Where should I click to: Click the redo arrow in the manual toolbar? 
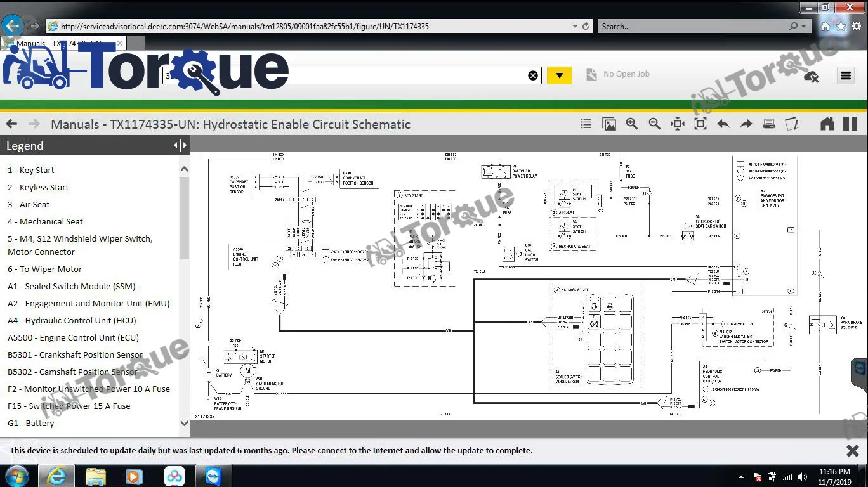746,124
